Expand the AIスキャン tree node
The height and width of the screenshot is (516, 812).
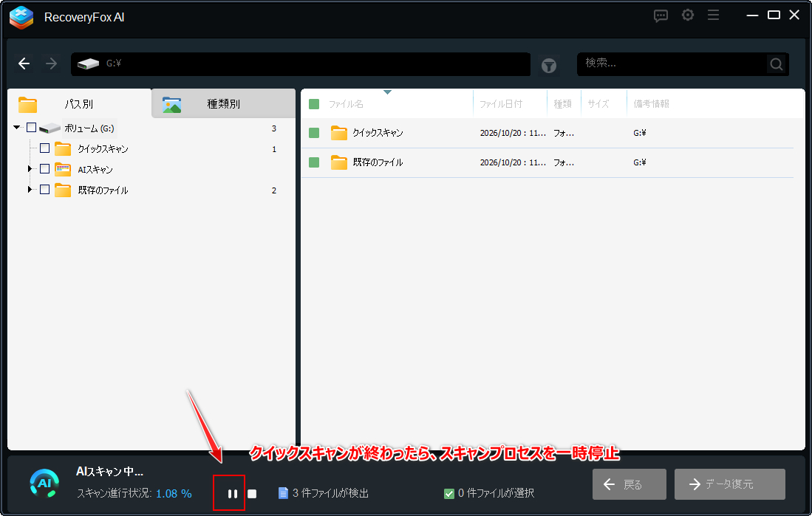30,169
